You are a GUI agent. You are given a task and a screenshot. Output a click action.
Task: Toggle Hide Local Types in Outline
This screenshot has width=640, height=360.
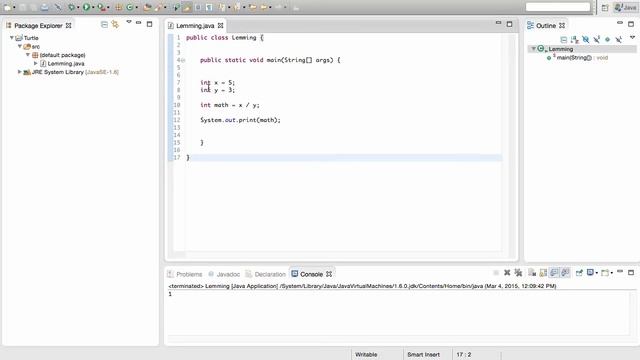[619, 40]
